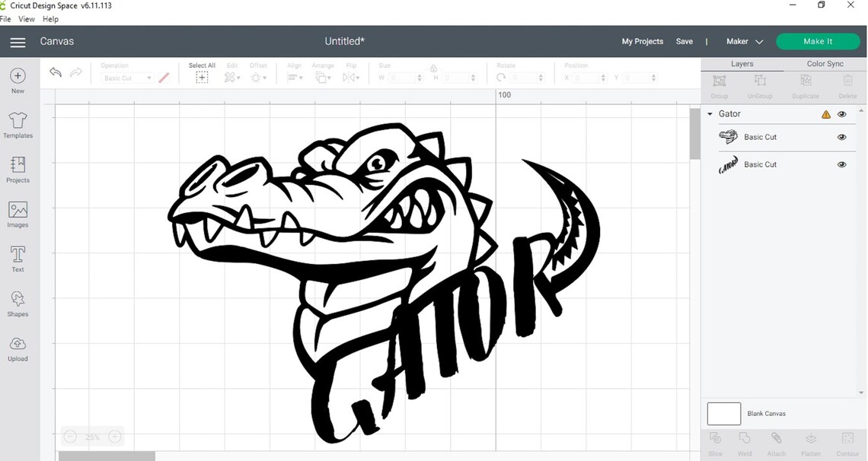Browse Templates from the sidebar

pyautogui.click(x=17, y=124)
